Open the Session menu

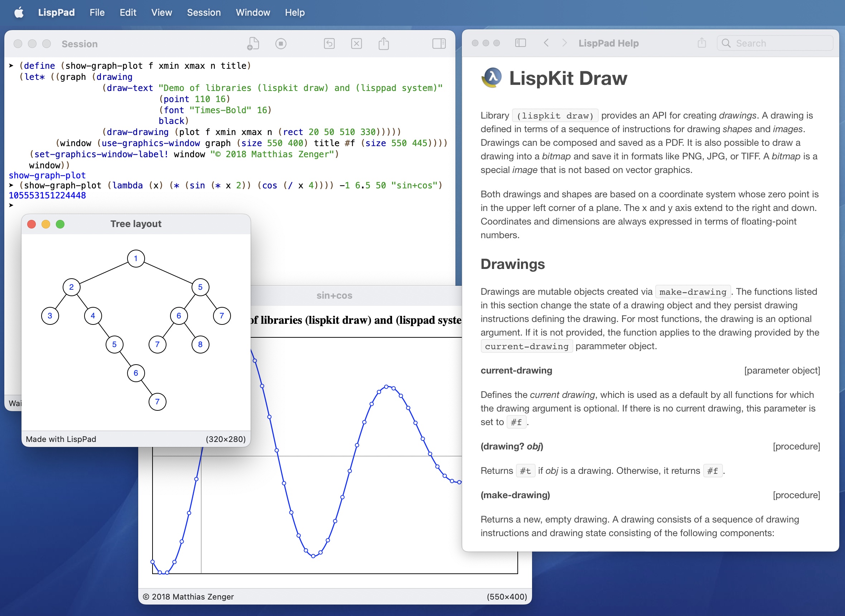click(203, 12)
